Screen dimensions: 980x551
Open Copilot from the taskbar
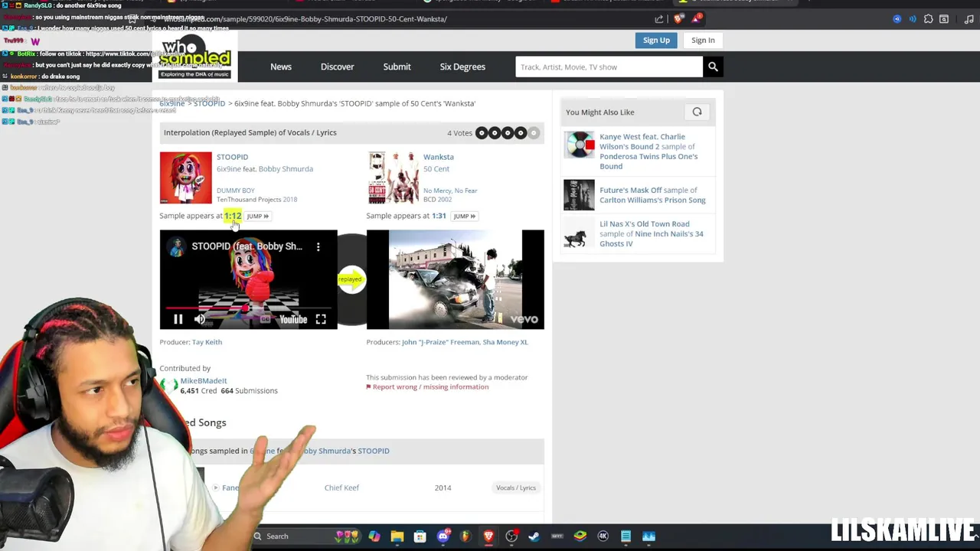[x=374, y=536]
